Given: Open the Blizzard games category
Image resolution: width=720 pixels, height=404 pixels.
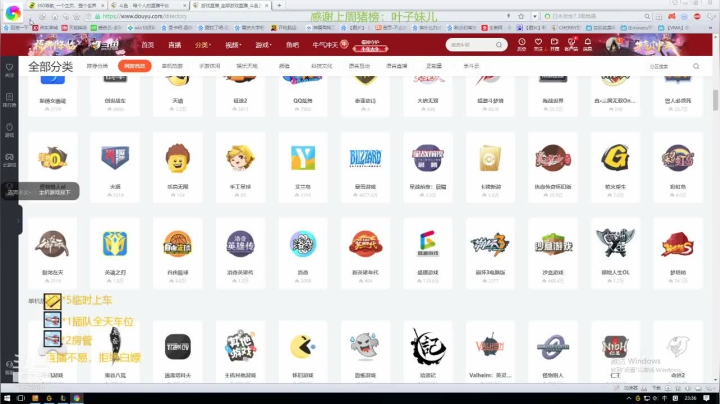Looking at the screenshot, I should [x=365, y=168].
